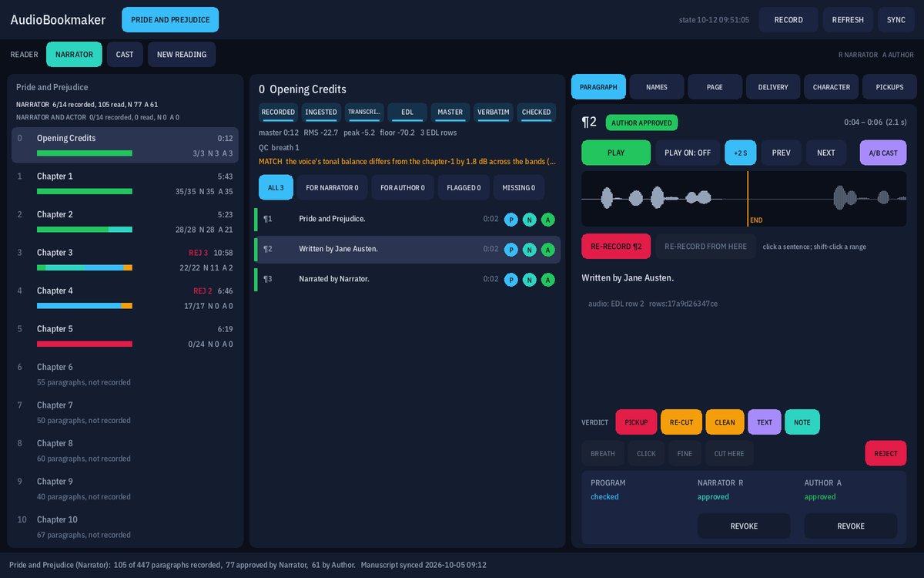Reject the paragraph with the REJECT button
This screenshot has width=924, height=578.
point(885,454)
